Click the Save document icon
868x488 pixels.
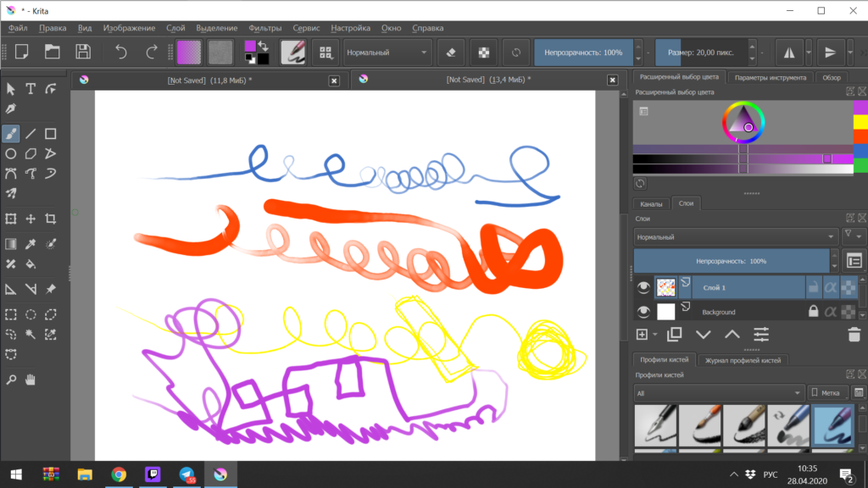tap(83, 52)
